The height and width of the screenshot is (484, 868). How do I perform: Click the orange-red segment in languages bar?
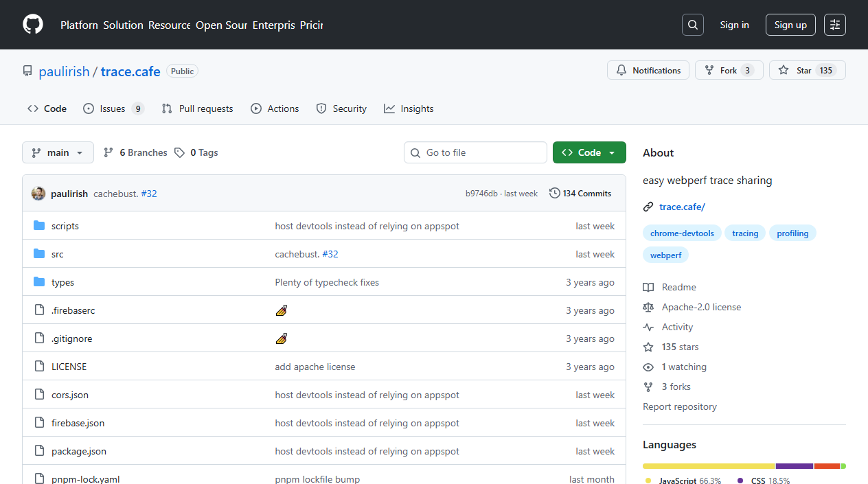pos(827,466)
